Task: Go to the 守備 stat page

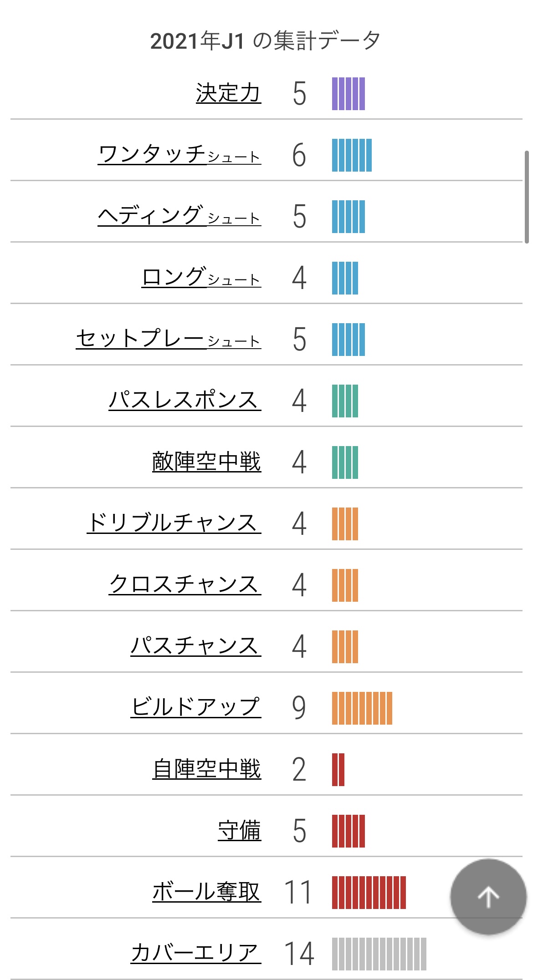Action: (240, 830)
